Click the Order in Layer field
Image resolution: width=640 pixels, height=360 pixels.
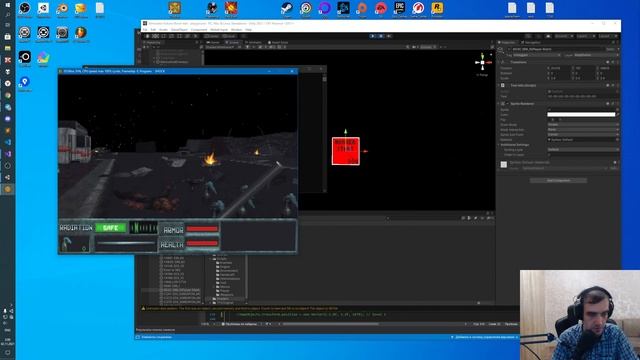tap(583, 155)
